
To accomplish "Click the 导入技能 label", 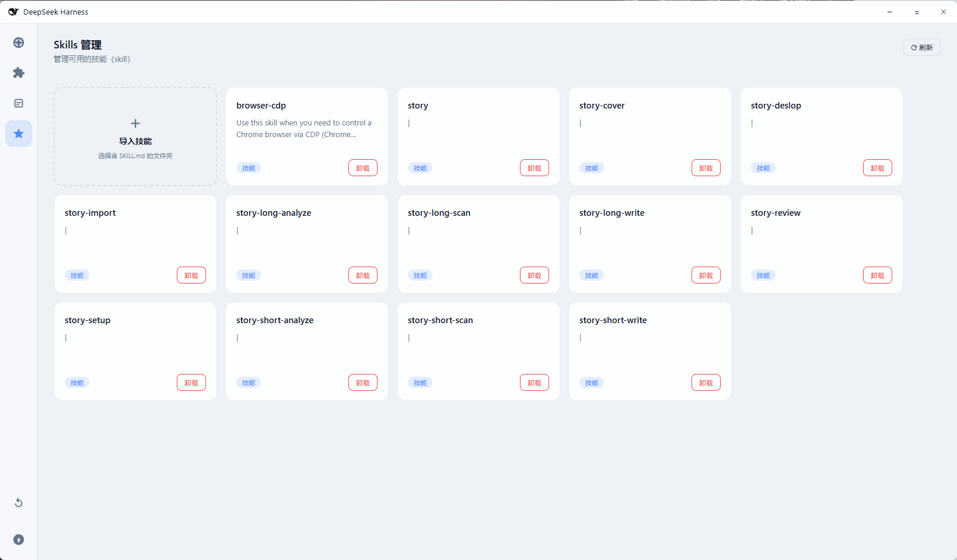I will coord(135,141).
